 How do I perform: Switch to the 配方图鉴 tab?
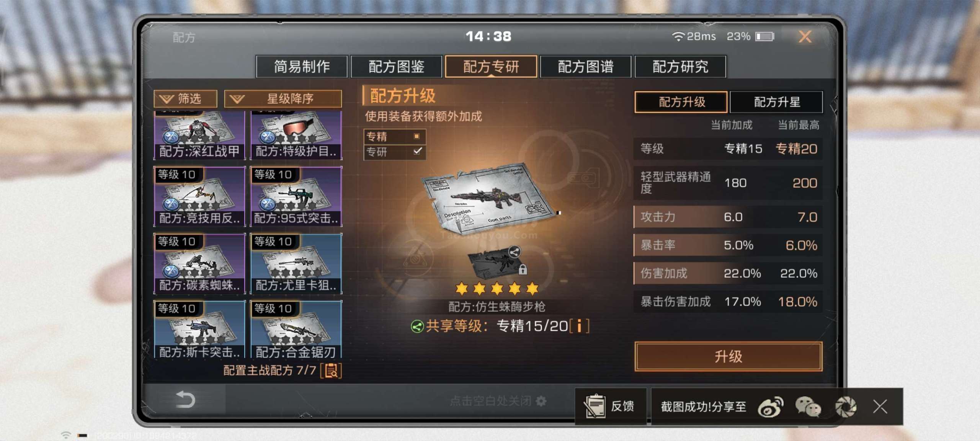pyautogui.click(x=396, y=67)
